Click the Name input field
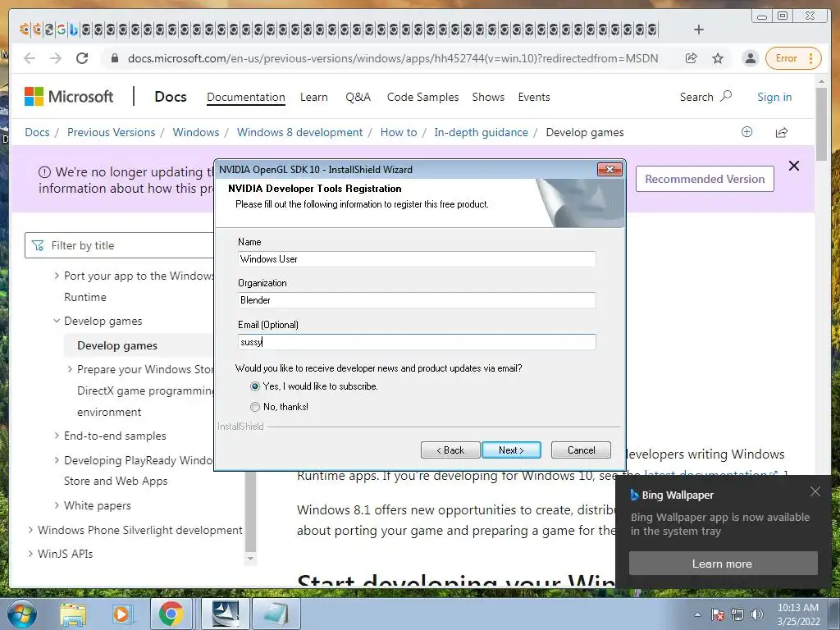 click(x=416, y=259)
